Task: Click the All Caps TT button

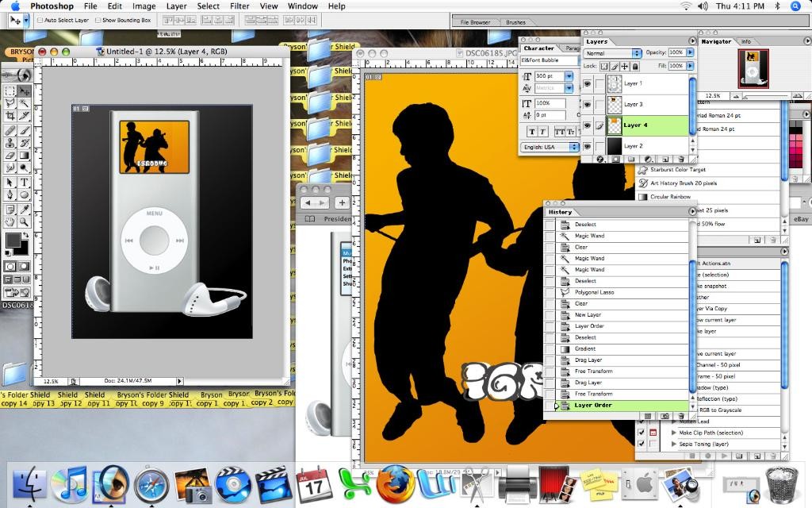Action: coord(560,132)
